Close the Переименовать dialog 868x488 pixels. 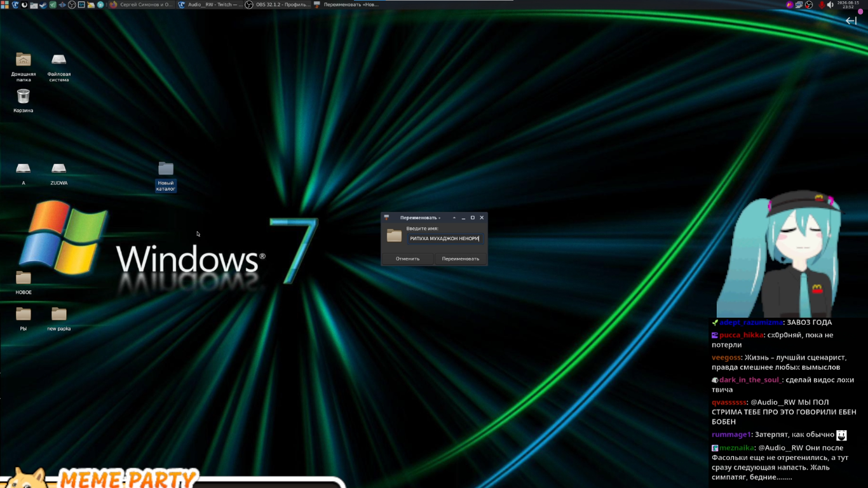482,217
